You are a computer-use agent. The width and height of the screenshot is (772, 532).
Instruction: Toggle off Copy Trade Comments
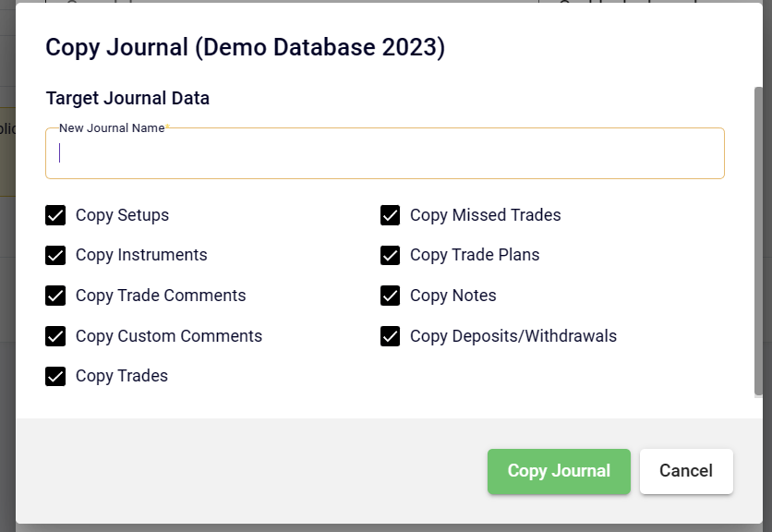point(55,296)
